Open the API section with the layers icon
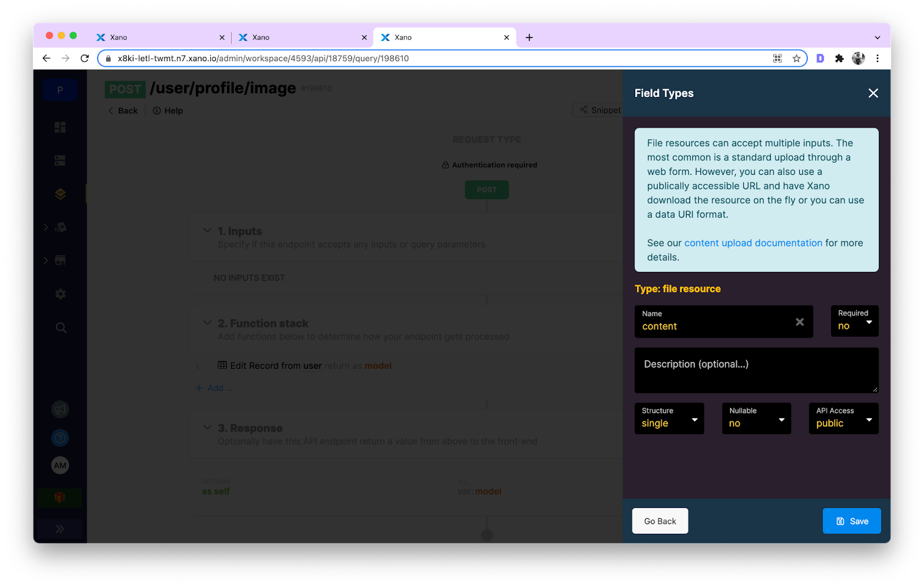Screen dimensions: 924x587 coord(59,193)
